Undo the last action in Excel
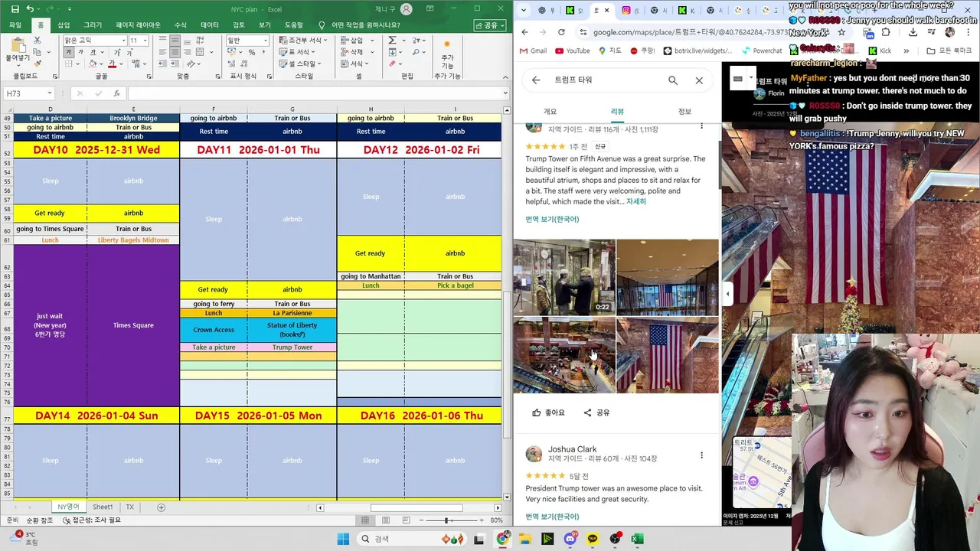This screenshot has width=980, height=551. (30, 9)
